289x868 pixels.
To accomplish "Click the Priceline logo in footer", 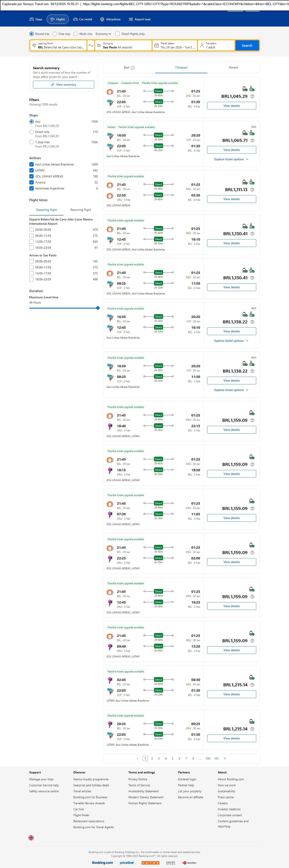I will click(127, 862).
